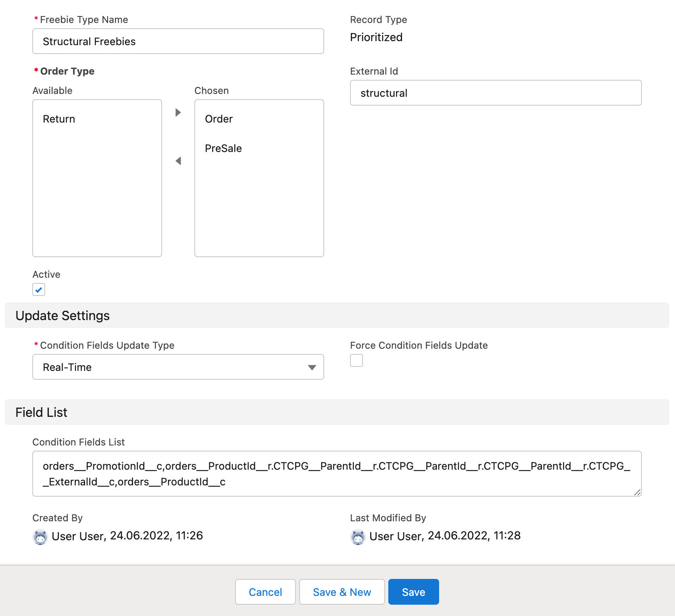Grab the text area resize handle

coord(637,492)
